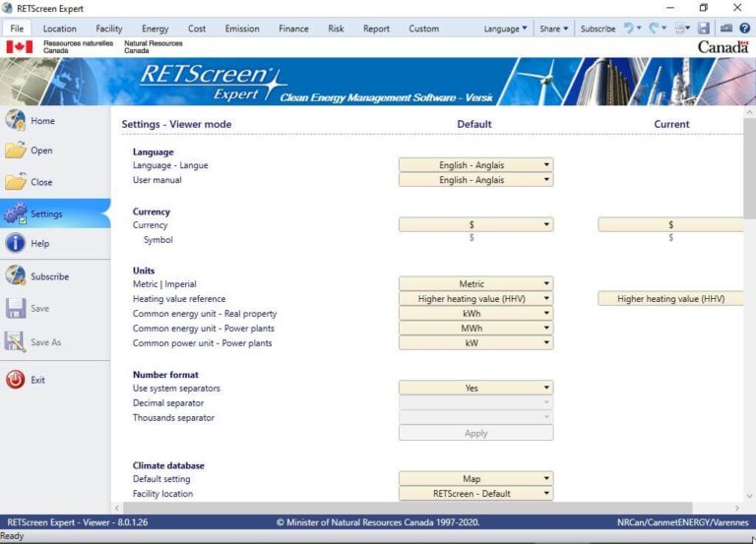This screenshot has width=756, height=544.
Task: Click the 'Number format' section heading
Action: click(x=165, y=375)
